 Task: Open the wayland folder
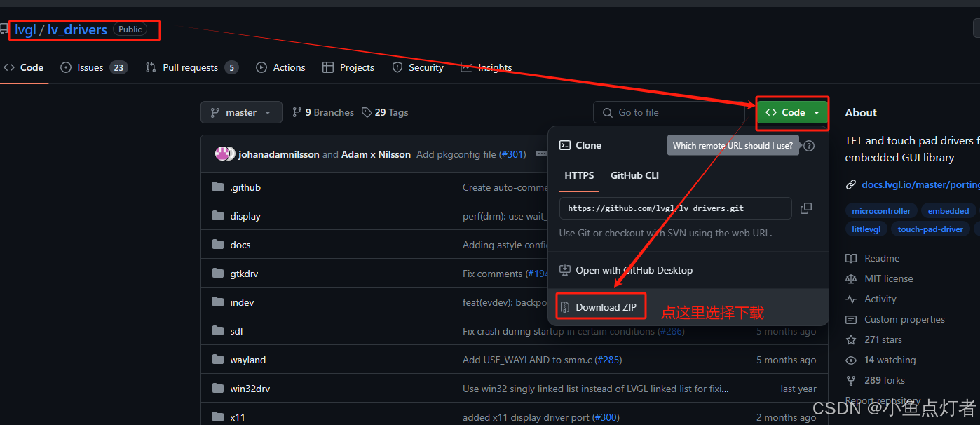pos(248,360)
